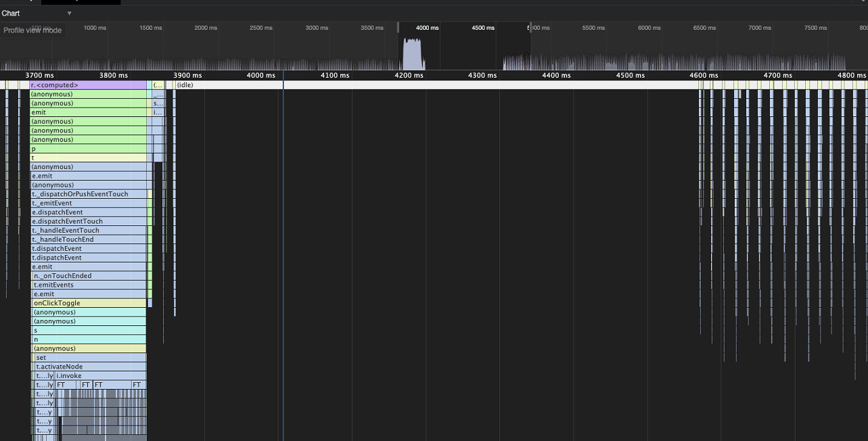Open the Chart view mode dropdown
The height and width of the screenshot is (441, 868).
pos(37,14)
